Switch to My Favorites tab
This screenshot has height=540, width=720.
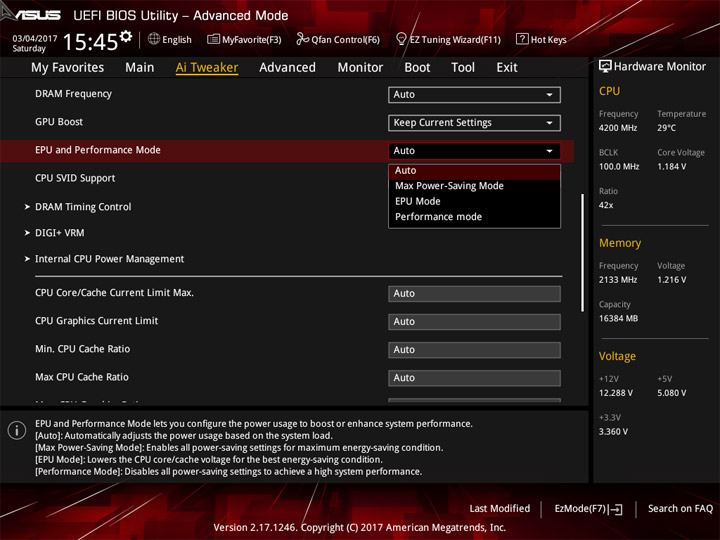pyautogui.click(x=68, y=68)
